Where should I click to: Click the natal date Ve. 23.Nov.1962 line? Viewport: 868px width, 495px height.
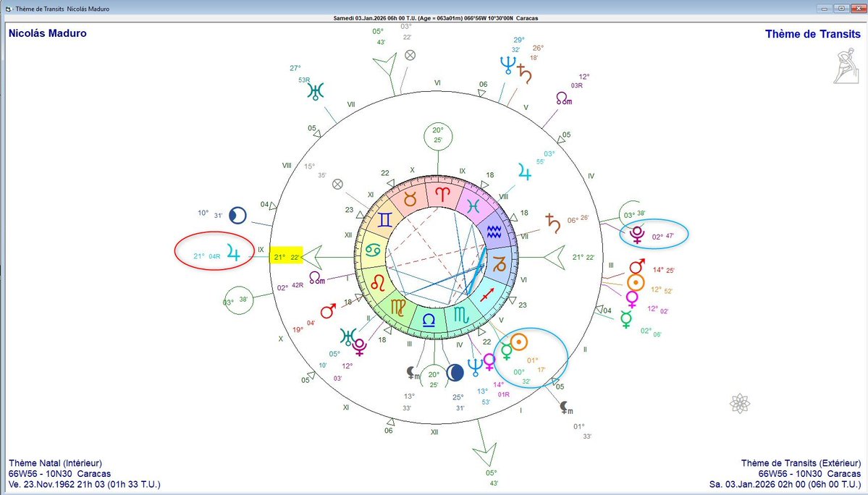coord(85,484)
